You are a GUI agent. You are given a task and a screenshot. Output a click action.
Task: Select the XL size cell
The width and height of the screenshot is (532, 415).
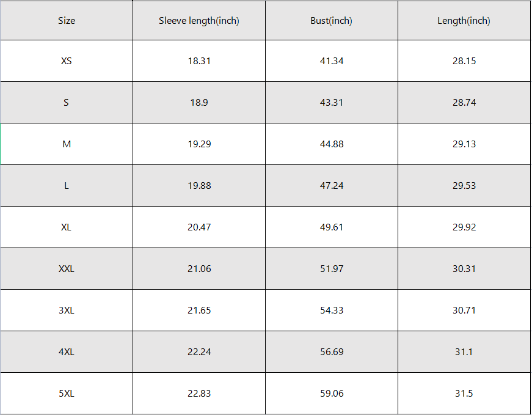67,227
